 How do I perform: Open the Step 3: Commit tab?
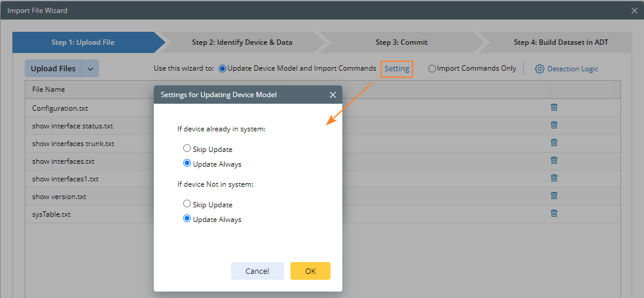[x=401, y=42]
